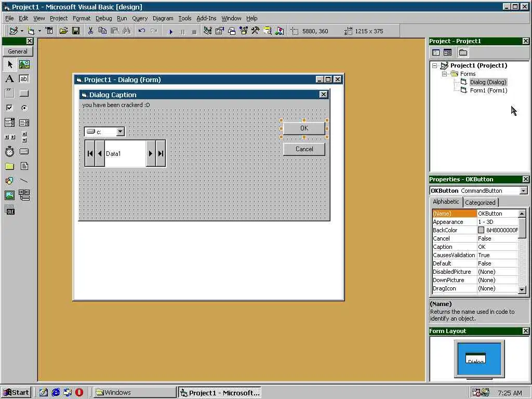Image resolution: width=532 pixels, height=399 pixels.
Task: Show the Toolbox via the hammer icon
Action: pos(255,31)
